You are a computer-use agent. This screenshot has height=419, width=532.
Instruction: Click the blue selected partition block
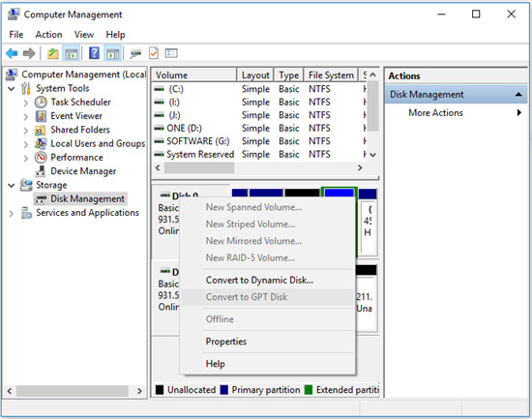[x=339, y=194]
